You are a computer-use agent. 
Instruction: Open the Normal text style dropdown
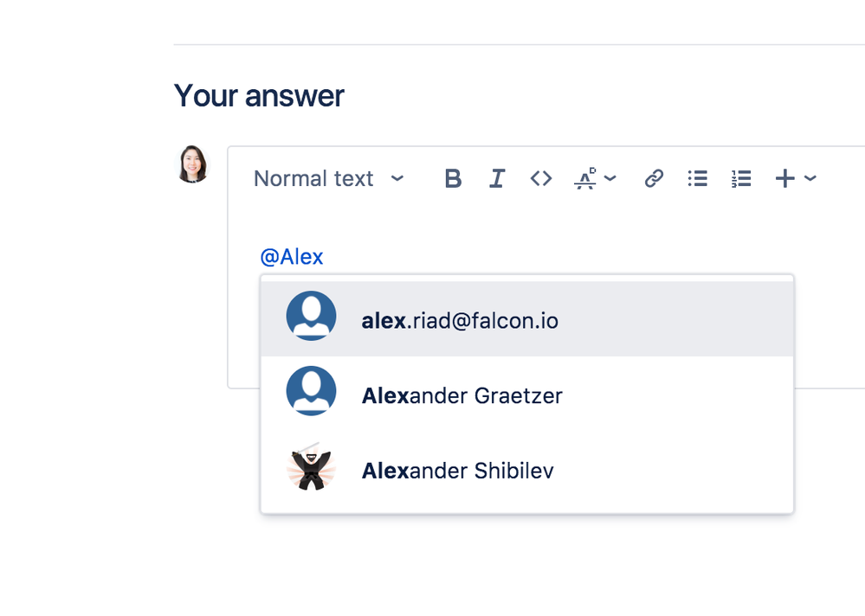(329, 178)
